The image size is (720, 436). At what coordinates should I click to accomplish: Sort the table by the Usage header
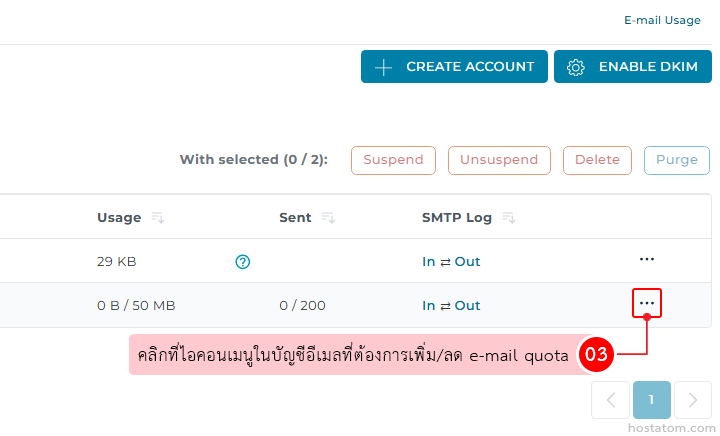(x=119, y=218)
